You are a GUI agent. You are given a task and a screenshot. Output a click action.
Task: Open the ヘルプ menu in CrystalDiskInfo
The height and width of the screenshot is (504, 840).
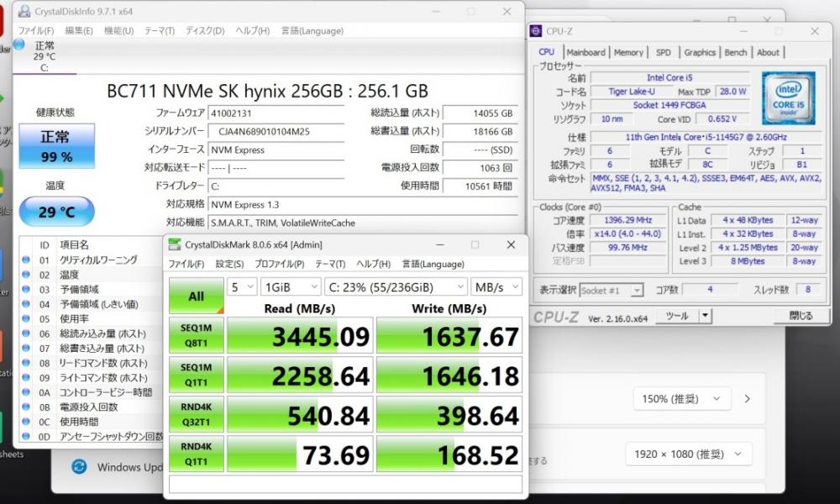pyautogui.click(x=252, y=31)
